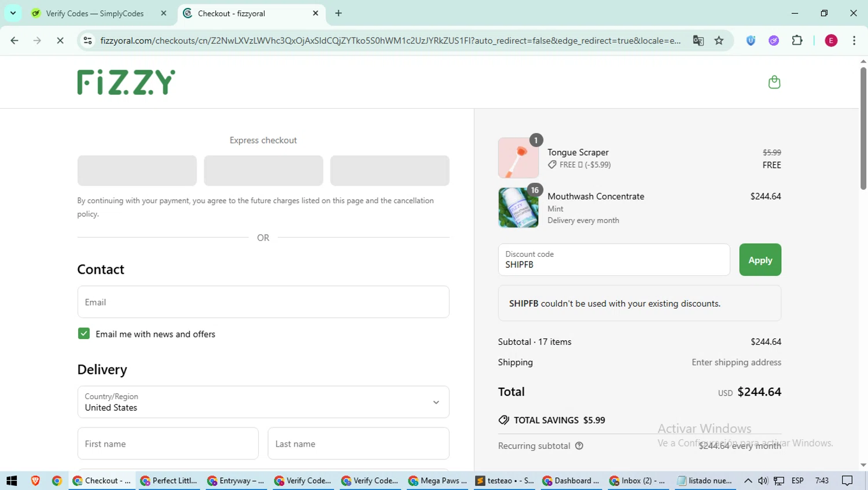Click the address bar URL

tap(391, 40)
